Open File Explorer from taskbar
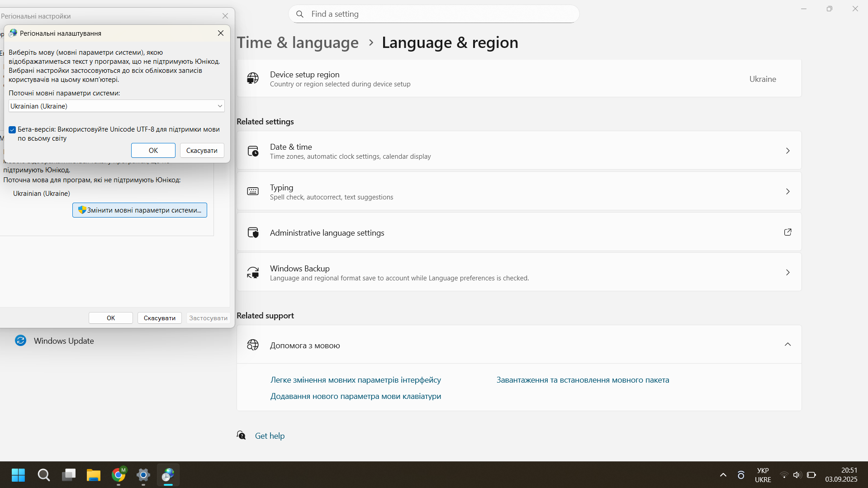 (x=94, y=475)
